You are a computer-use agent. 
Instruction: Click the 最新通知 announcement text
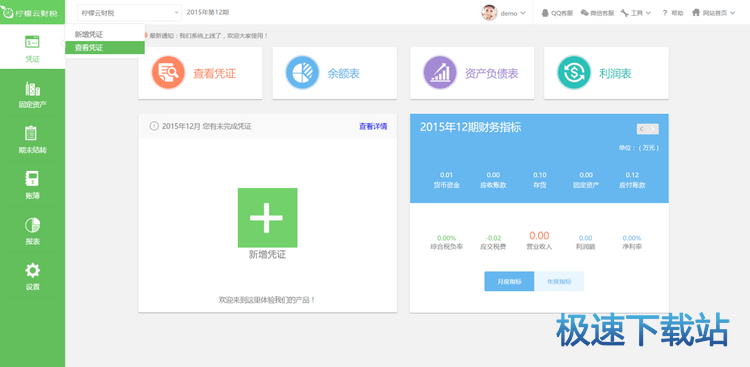pos(209,35)
